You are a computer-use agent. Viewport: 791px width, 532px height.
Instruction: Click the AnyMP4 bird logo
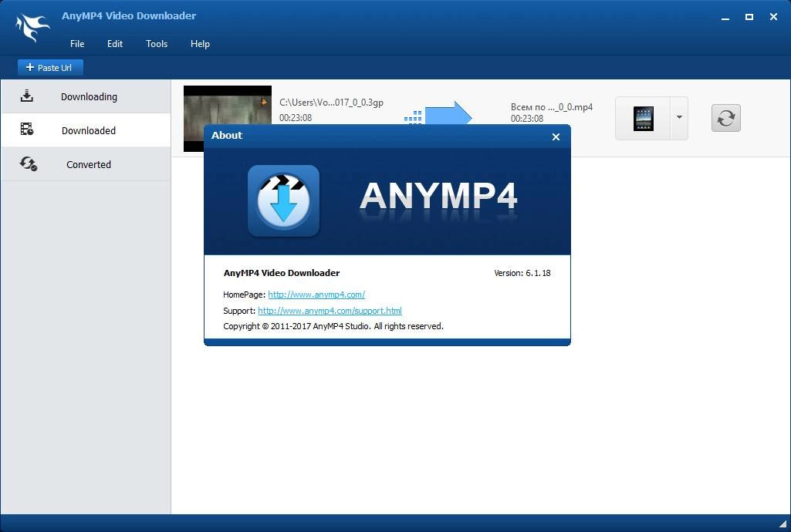coord(32,27)
